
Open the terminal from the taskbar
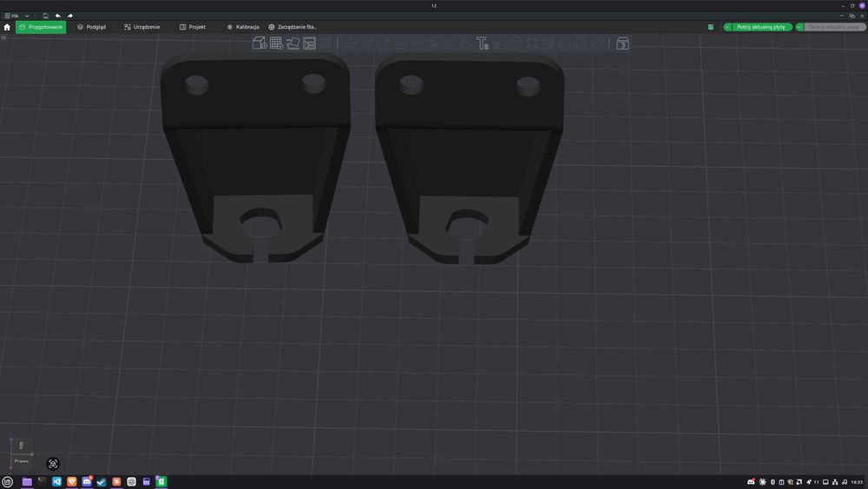coord(42,482)
